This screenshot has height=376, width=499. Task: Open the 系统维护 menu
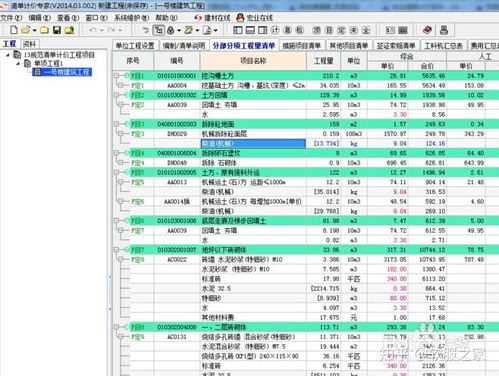pos(131,18)
